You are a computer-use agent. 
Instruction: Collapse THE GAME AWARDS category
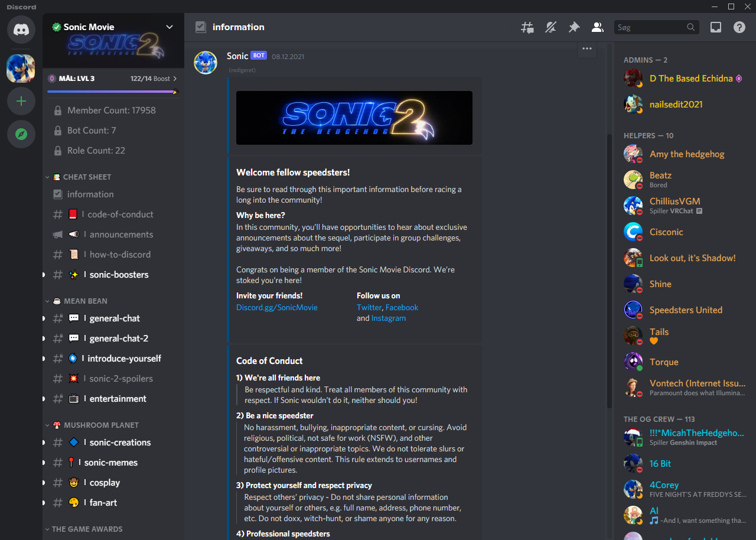(84, 529)
